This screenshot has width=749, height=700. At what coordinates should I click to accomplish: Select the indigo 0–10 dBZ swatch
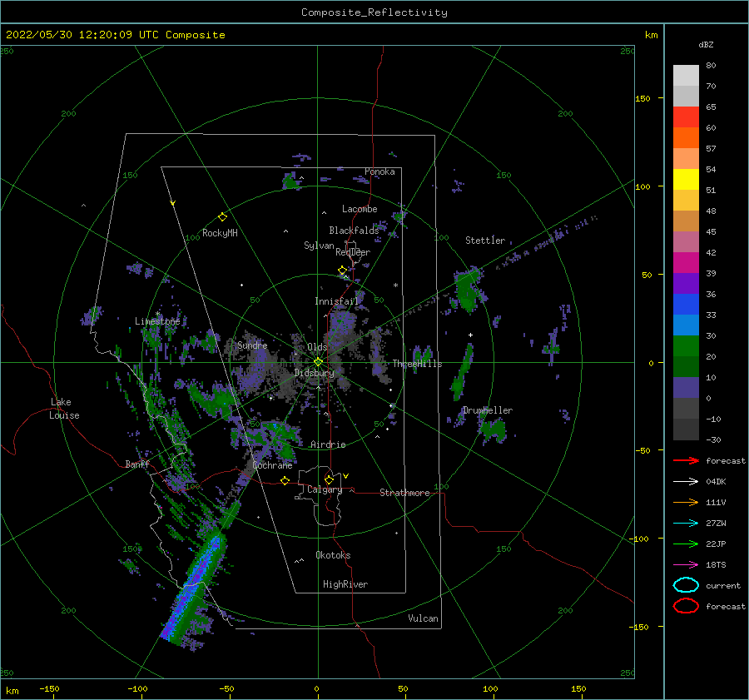pyautogui.click(x=686, y=388)
